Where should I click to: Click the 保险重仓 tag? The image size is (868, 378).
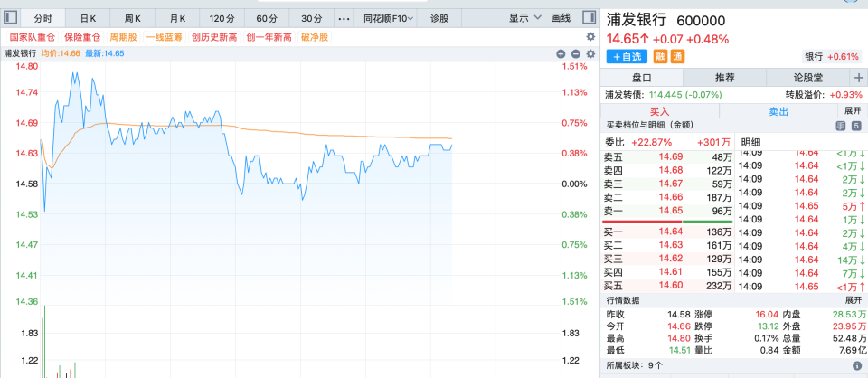pyautogui.click(x=82, y=37)
